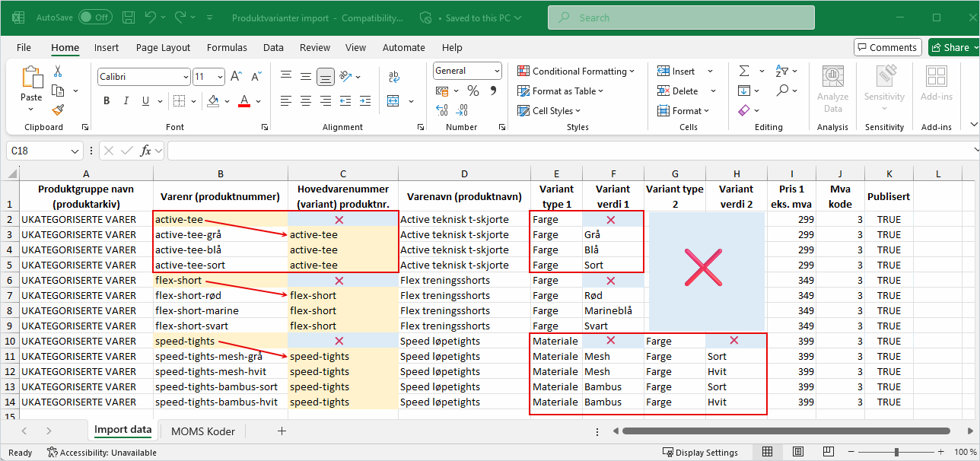Open the MOMS Koder sheet
The width and height of the screenshot is (980, 461).
[x=202, y=430]
